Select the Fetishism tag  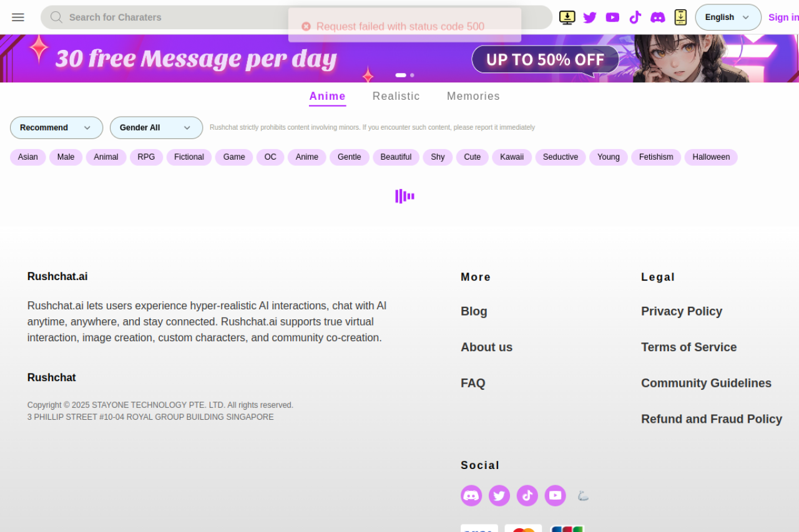(x=656, y=157)
